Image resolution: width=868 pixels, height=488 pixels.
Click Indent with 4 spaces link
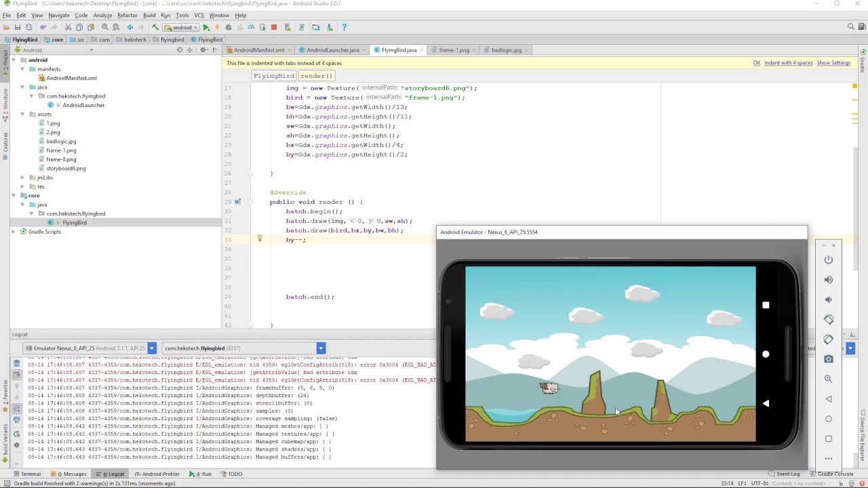tap(788, 63)
